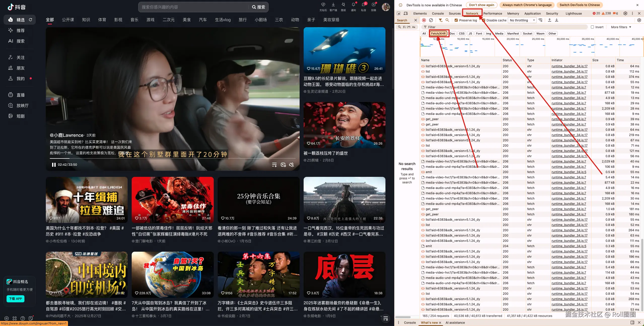Pause the featured video
The height and width of the screenshot is (326, 644).
[x=54, y=165]
